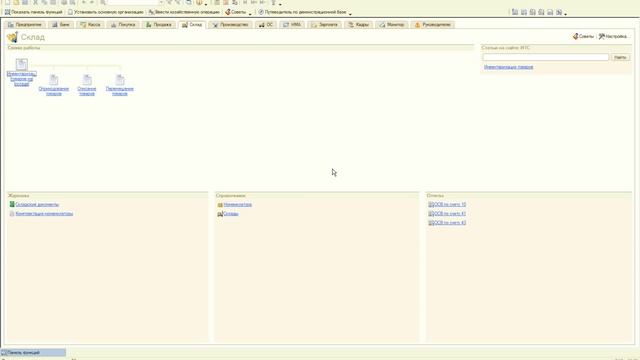Open Советы in the top toolbar

click(236, 12)
